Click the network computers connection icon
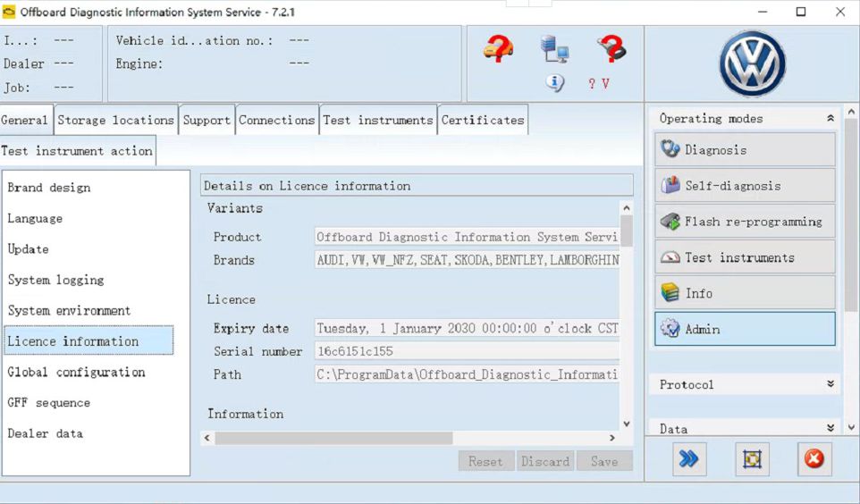 point(554,49)
